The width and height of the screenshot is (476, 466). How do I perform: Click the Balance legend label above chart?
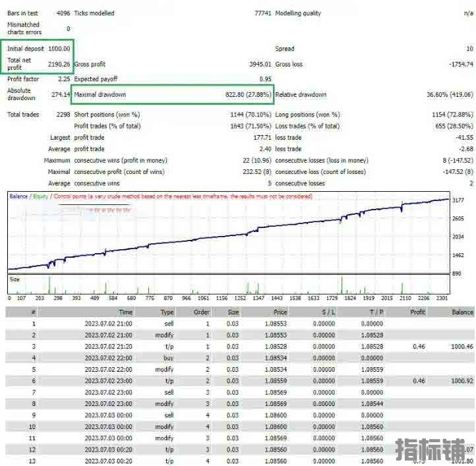coord(18,196)
